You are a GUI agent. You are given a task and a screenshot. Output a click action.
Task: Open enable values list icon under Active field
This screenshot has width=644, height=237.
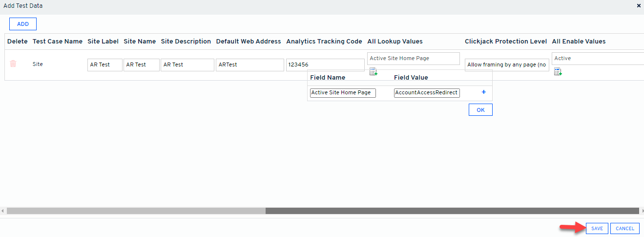click(x=558, y=72)
